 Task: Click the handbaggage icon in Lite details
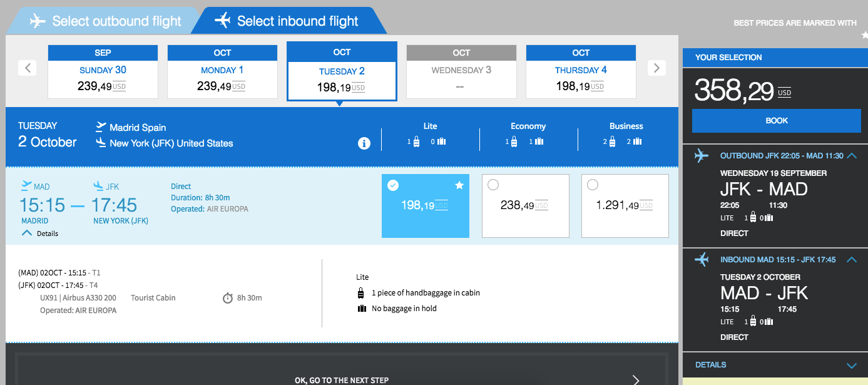click(361, 293)
